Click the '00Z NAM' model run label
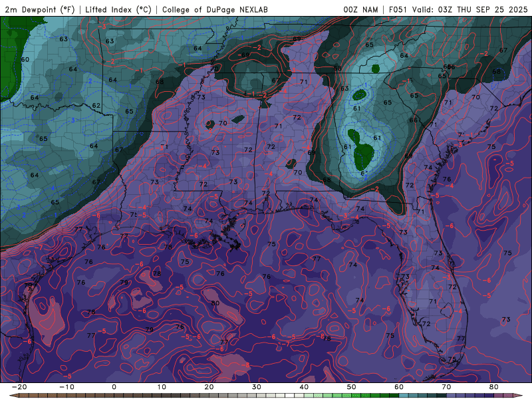The height and width of the screenshot is (399, 532). click(x=360, y=9)
